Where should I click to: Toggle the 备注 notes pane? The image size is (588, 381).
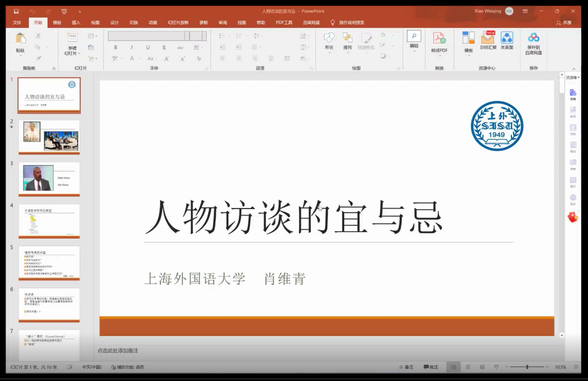pos(406,367)
